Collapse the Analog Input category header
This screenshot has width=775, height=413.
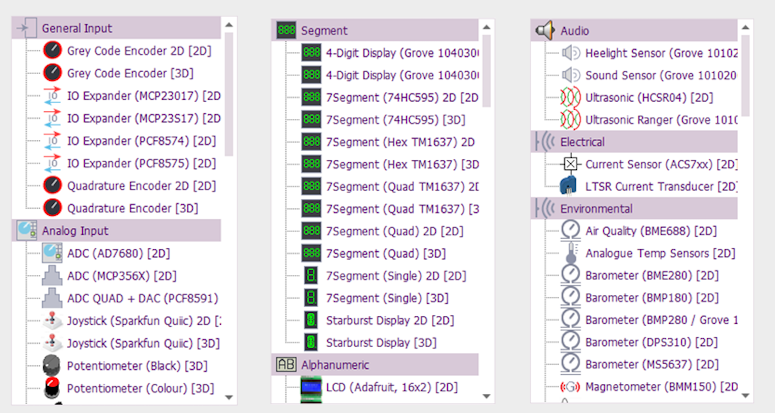[x=75, y=231]
